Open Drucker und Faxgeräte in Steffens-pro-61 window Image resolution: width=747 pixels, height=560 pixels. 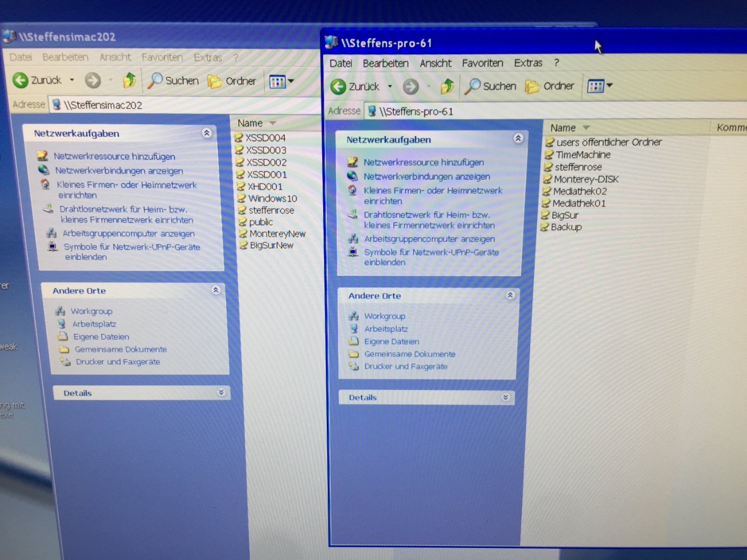(x=406, y=367)
